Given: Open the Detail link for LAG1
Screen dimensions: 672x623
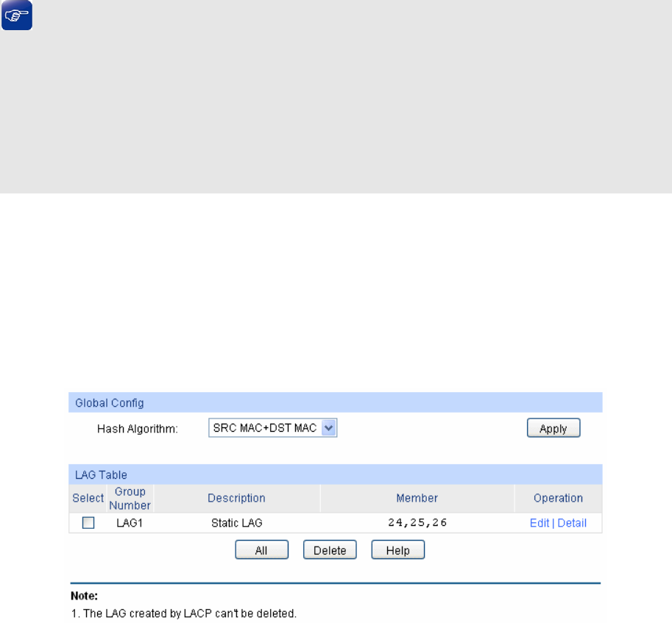Looking at the screenshot, I should click(x=572, y=523).
